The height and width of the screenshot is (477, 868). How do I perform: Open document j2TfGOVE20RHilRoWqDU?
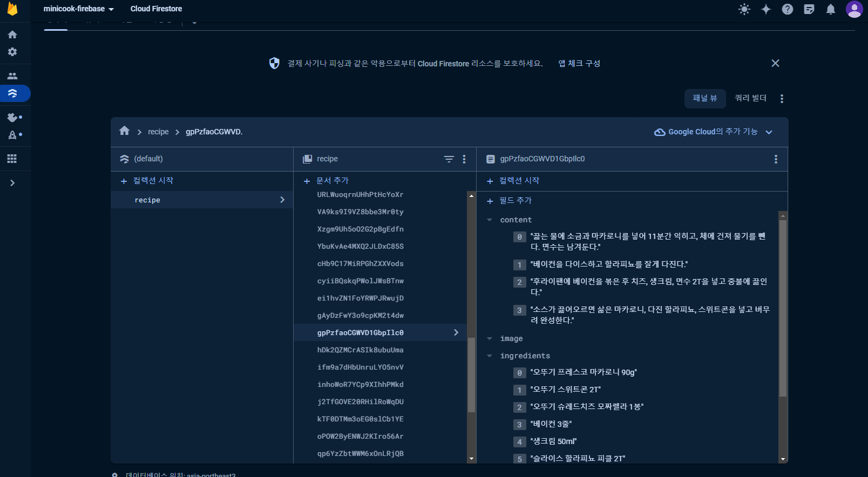[x=360, y=401]
